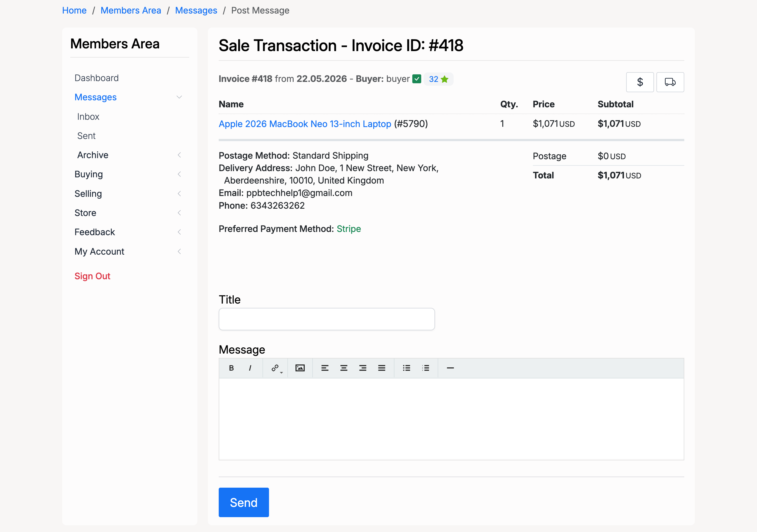757x532 pixels.
Task: Click the Sign Out link
Action: [92, 276]
